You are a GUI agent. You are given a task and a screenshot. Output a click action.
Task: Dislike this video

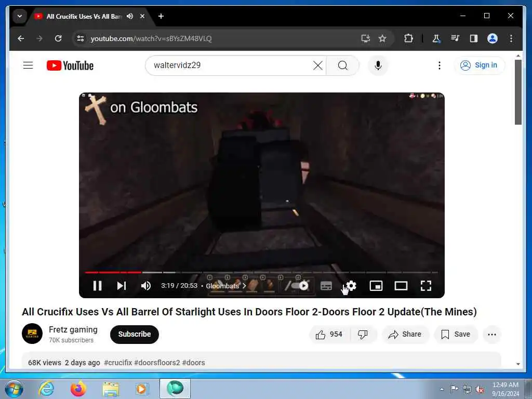363,334
